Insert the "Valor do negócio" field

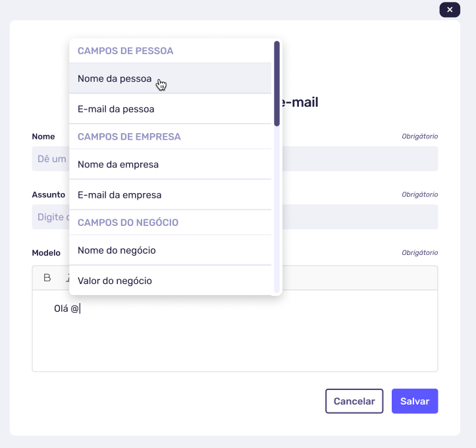115,281
